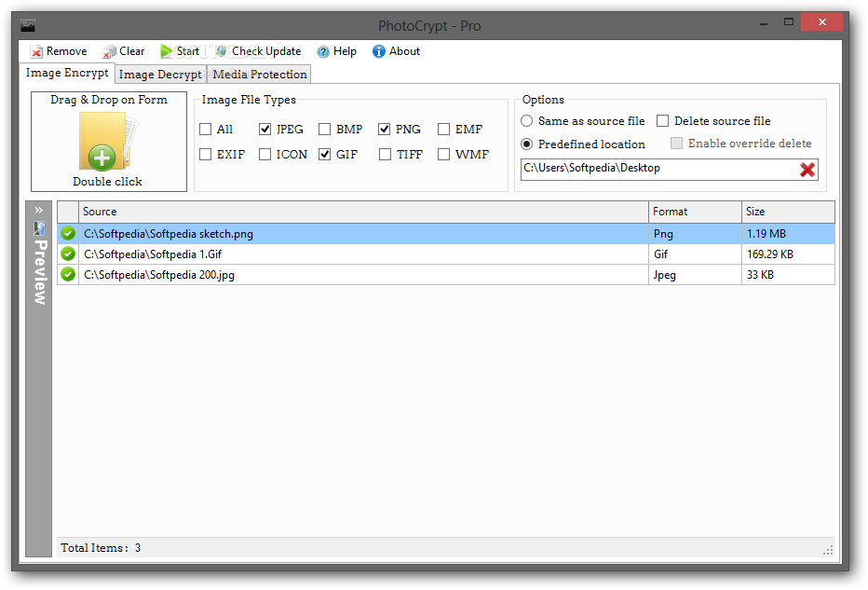Image resolution: width=868 pixels, height=590 pixels.
Task: Enable the TIFF checkbox
Action: pyautogui.click(x=386, y=154)
